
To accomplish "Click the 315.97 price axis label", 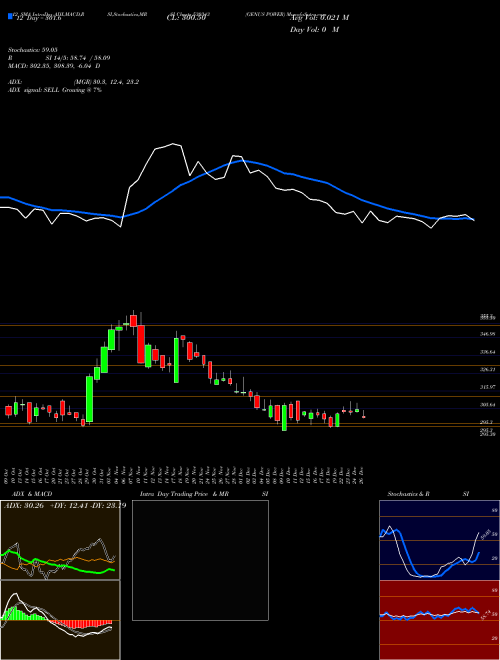I will click(x=487, y=386).
